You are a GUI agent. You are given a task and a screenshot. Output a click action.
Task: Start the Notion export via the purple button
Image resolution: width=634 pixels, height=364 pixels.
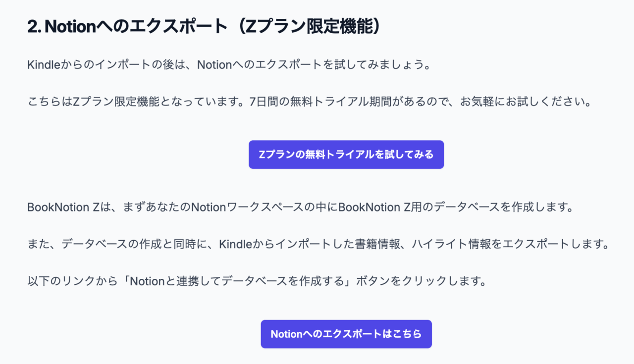coord(346,334)
